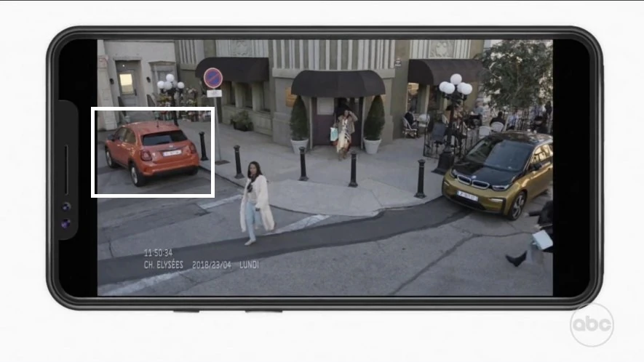Click the 2018/23/04 date stamp
Screen dimensions: 644x362
pyautogui.click(x=212, y=265)
